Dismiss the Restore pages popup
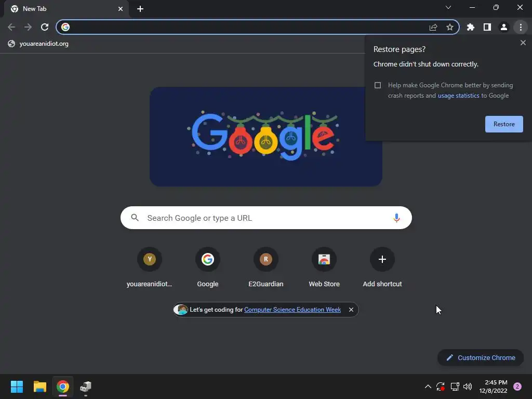532x399 pixels. (523, 43)
